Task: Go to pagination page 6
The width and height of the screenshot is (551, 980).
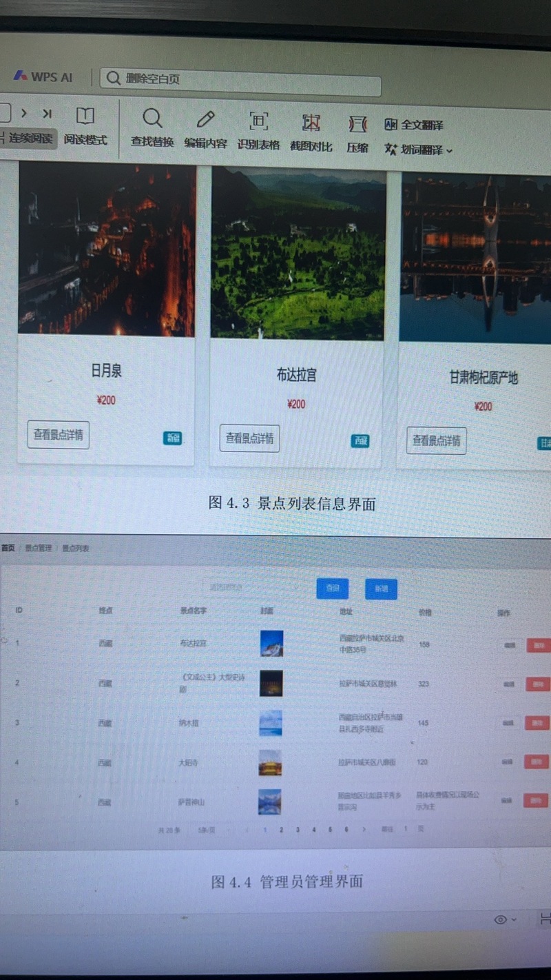Action: (x=346, y=830)
